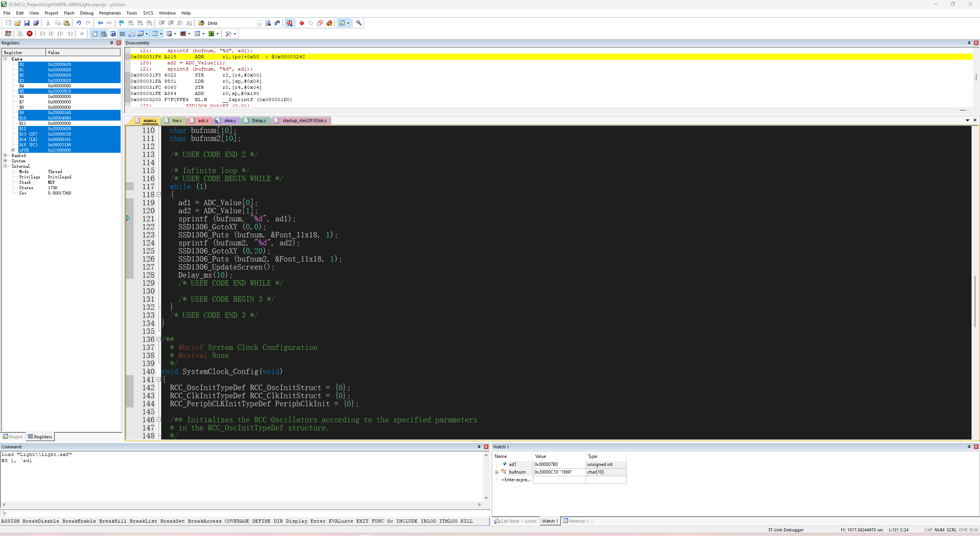Viewport: 980px width, 536px height.
Task: Switch to startup_stm32f103xb.s tab
Action: coord(301,121)
